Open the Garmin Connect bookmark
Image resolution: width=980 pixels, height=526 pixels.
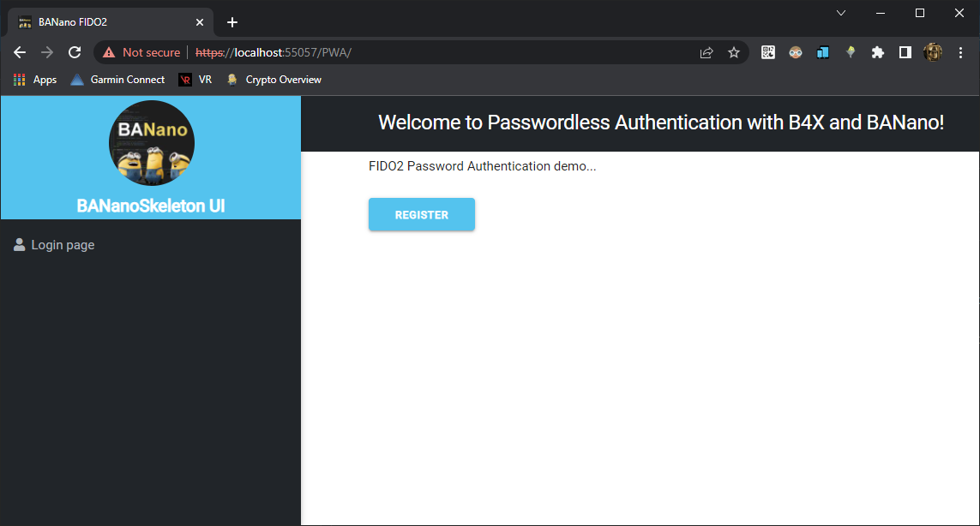117,80
